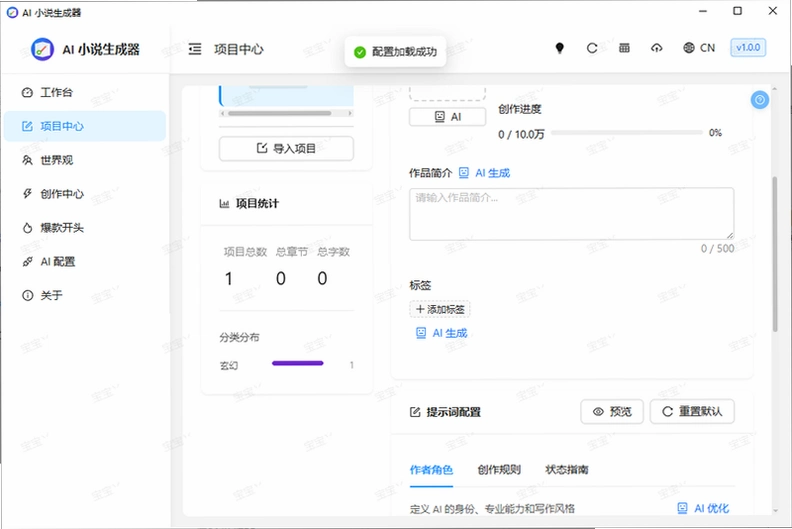Open 爆款开头 in the sidebar
Image resolution: width=792 pixels, height=529 pixels.
coord(85,228)
